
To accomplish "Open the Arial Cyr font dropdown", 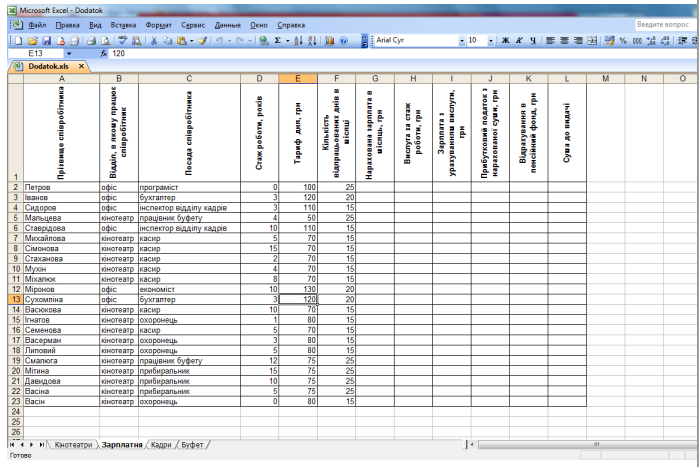I will pyautogui.click(x=462, y=41).
